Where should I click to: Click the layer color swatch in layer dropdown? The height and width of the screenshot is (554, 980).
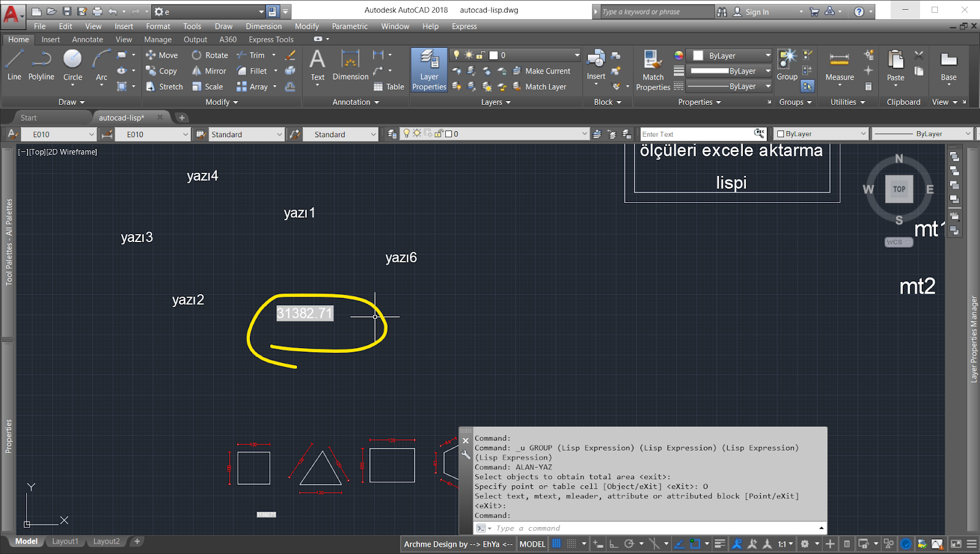[x=494, y=55]
